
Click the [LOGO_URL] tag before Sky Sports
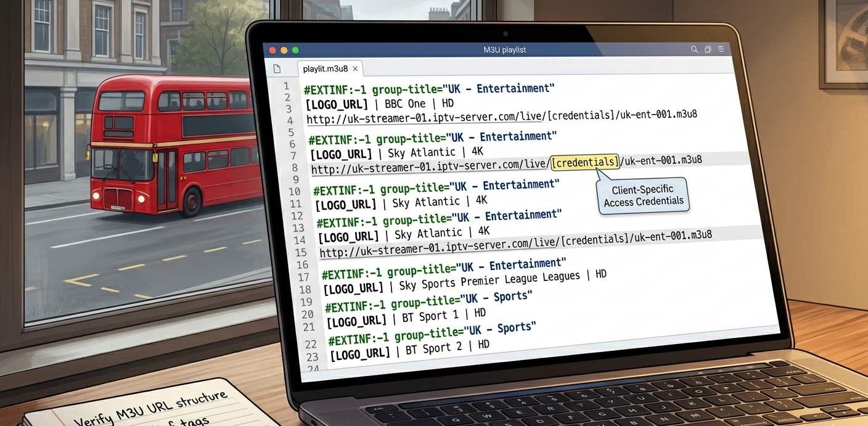click(354, 287)
